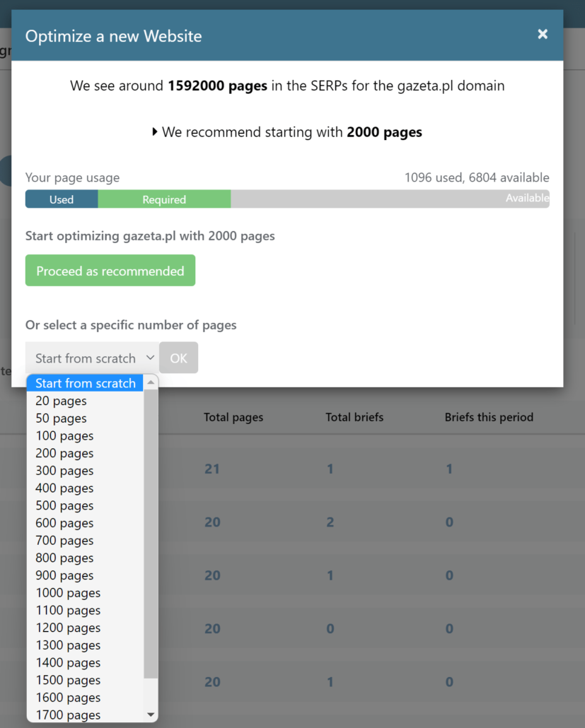Click the Briefs this period column header
Viewport: 585px width, 728px height.
(489, 417)
